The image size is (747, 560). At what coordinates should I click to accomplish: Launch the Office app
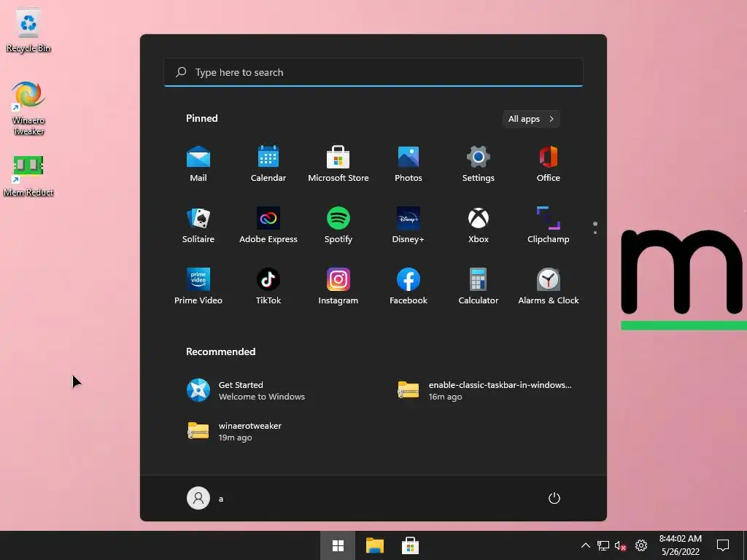(x=549, y=164)
